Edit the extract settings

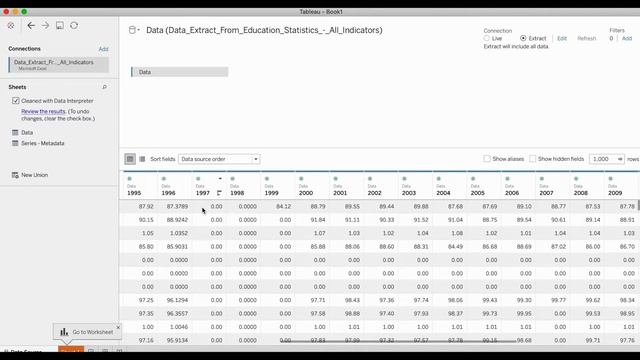(x=562, y=38)
